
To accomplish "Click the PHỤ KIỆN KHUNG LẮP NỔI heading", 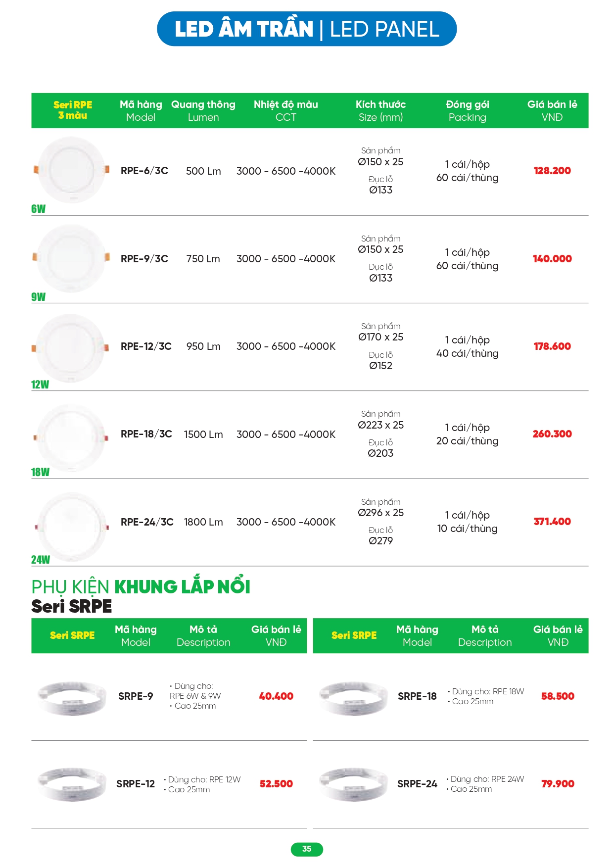I will click(x=141, y=587).
